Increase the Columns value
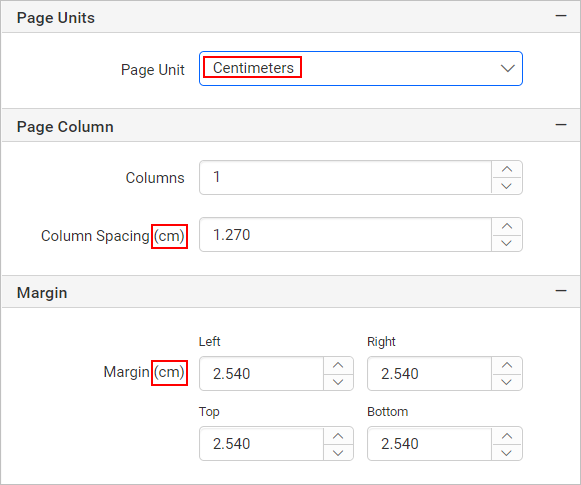Viewport: 581px width, 485px height. [507, 169]
